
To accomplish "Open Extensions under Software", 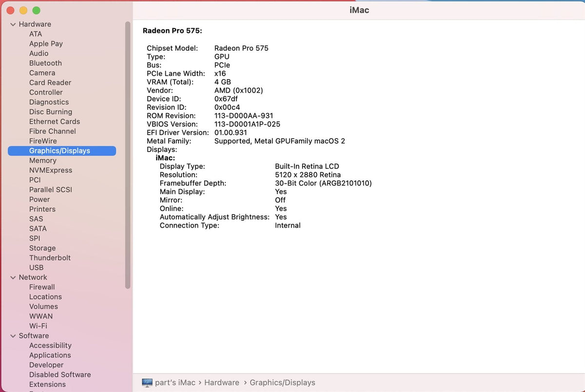I will point(47,384).
